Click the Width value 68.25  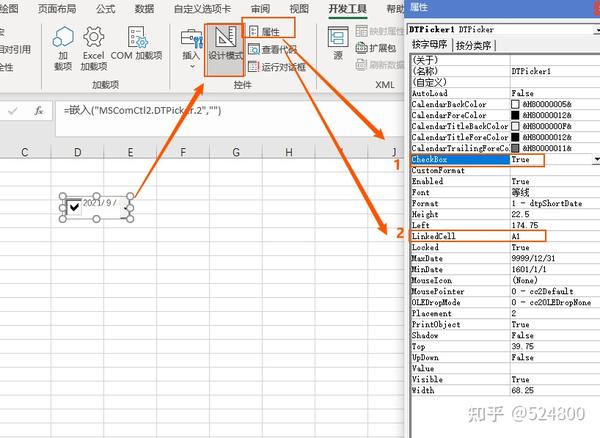(x=523, y=391)
